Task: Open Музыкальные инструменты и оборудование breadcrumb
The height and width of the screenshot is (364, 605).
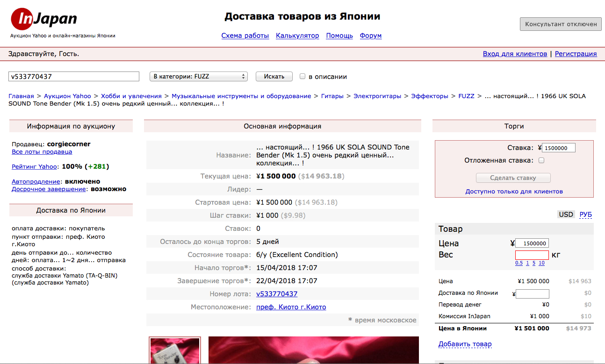Action: [241, 96]
